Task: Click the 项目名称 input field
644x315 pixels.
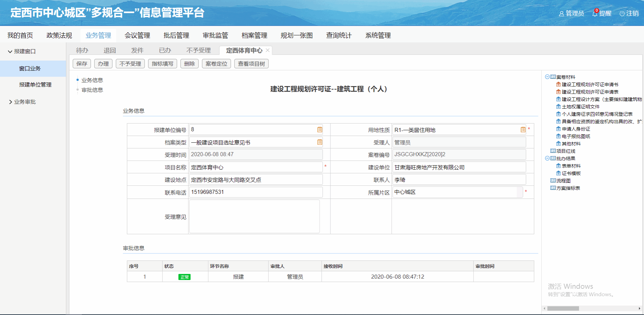Action: (x=256, y=167)
